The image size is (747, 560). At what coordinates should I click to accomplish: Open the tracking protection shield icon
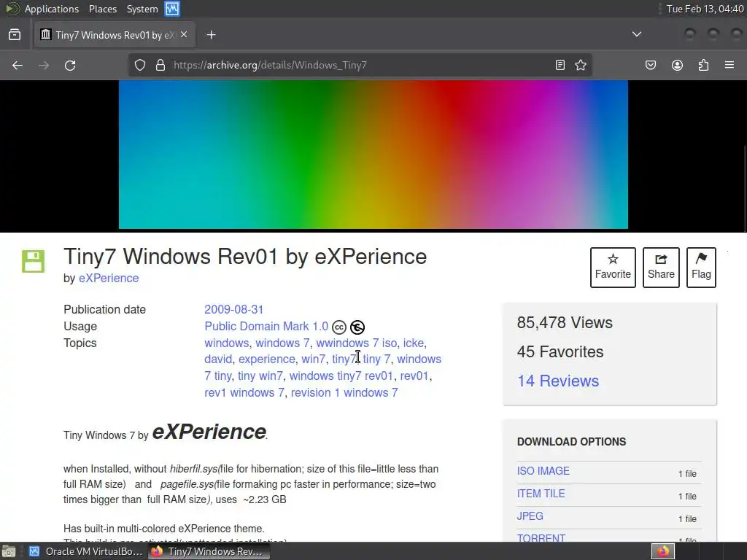coord(139,65)
